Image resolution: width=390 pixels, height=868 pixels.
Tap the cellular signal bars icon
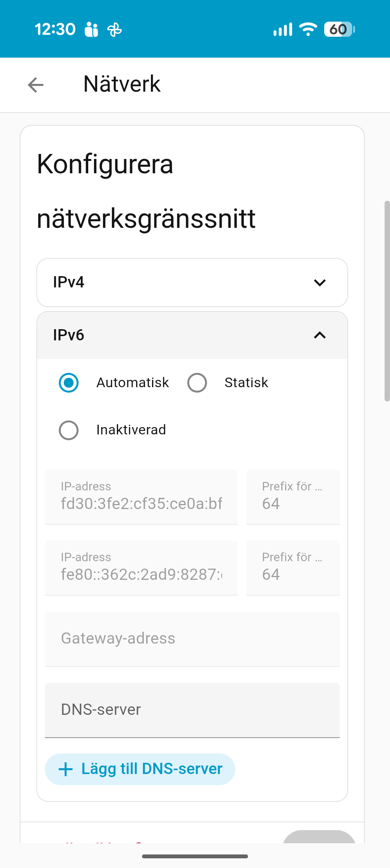[282, 29]
